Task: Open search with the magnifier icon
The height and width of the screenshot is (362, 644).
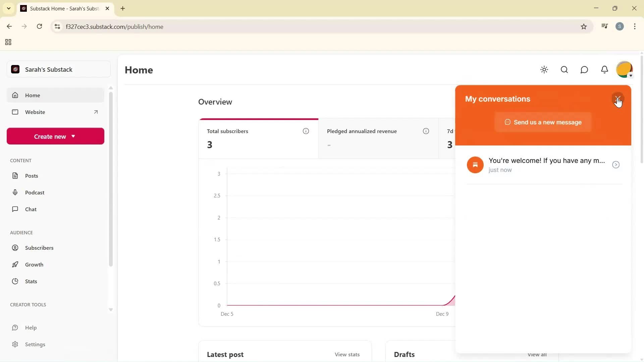Action: pyautogui.click(x=564, y=70)
